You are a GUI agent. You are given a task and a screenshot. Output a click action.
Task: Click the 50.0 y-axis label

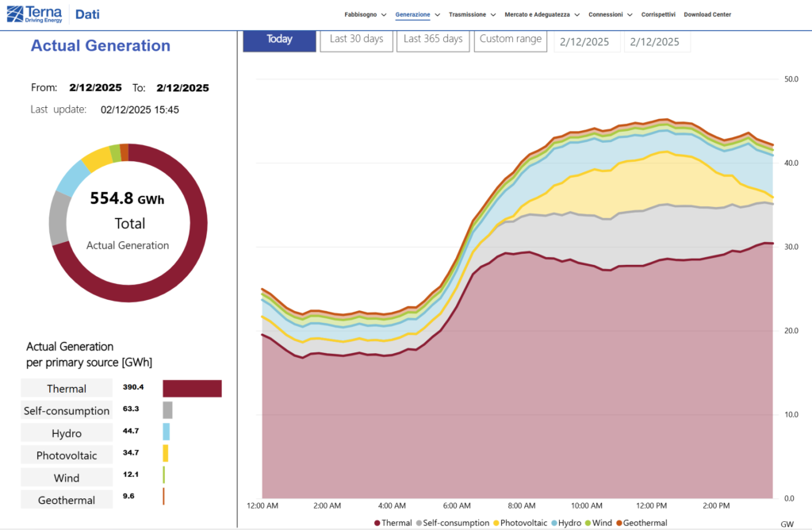791,79
